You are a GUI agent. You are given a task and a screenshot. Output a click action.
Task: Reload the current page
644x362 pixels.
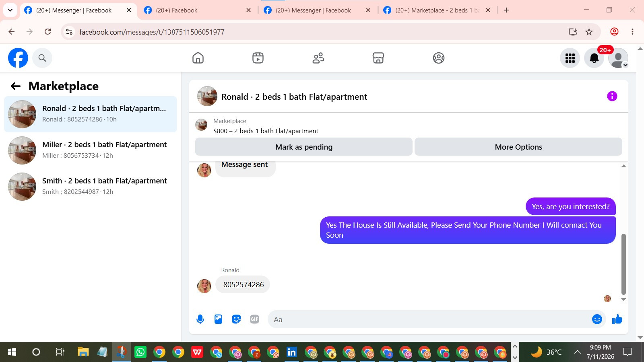pos(47,32)
